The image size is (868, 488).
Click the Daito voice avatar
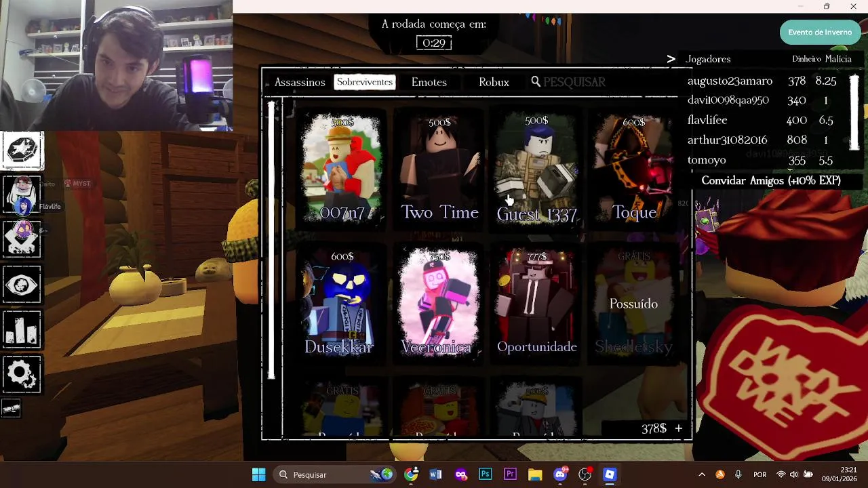pyautogui.click(x=23, y=185)
